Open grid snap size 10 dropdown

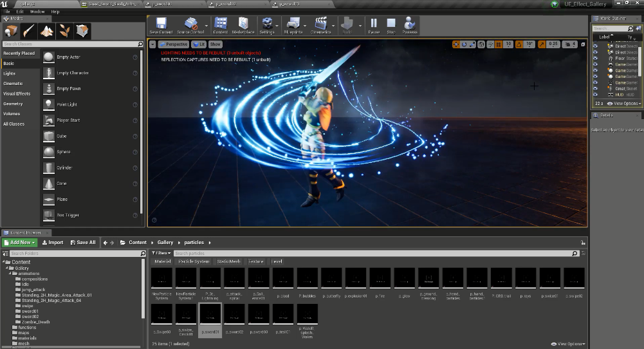click(x=508, y=44)
